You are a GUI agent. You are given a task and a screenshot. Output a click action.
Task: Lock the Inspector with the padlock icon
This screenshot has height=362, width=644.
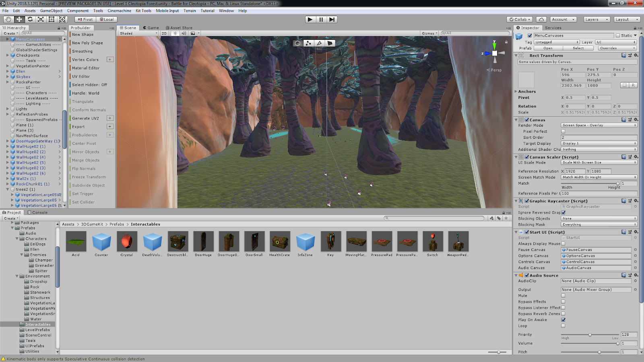(x=635, y=28)
